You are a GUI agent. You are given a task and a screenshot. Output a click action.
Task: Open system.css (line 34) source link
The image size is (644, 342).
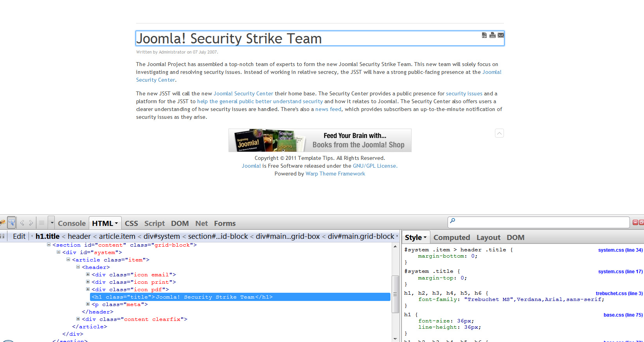pyautogui.click(x=620, y=250)
